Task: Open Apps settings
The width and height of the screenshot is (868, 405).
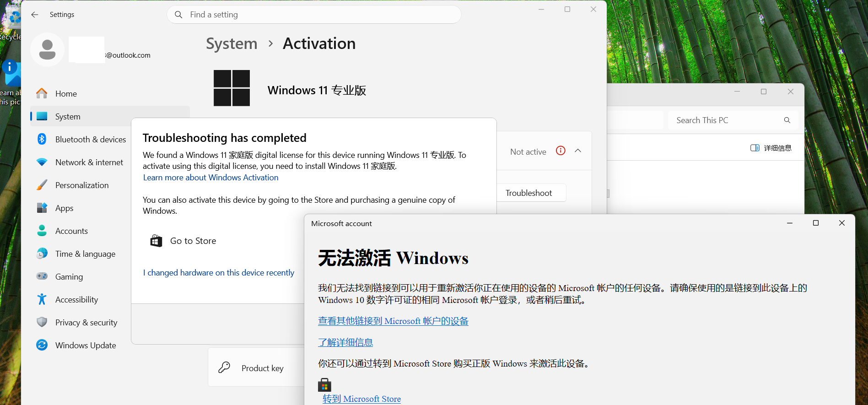Action: (81, 208)
